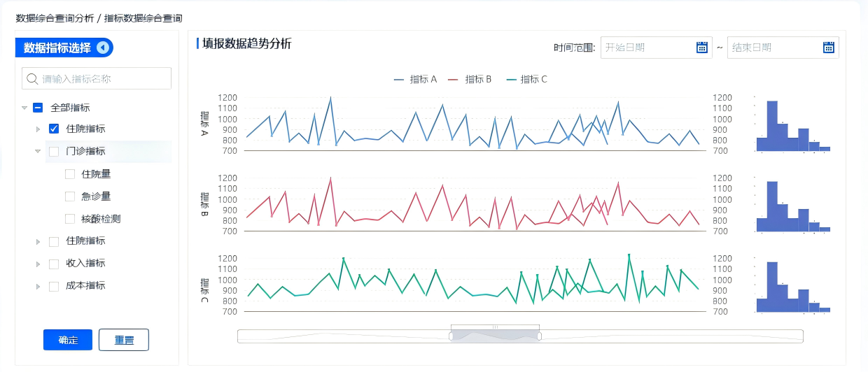Click the 确定 confirm button
This screenshot has height=372, width=868.
click(x=68, y=340)
